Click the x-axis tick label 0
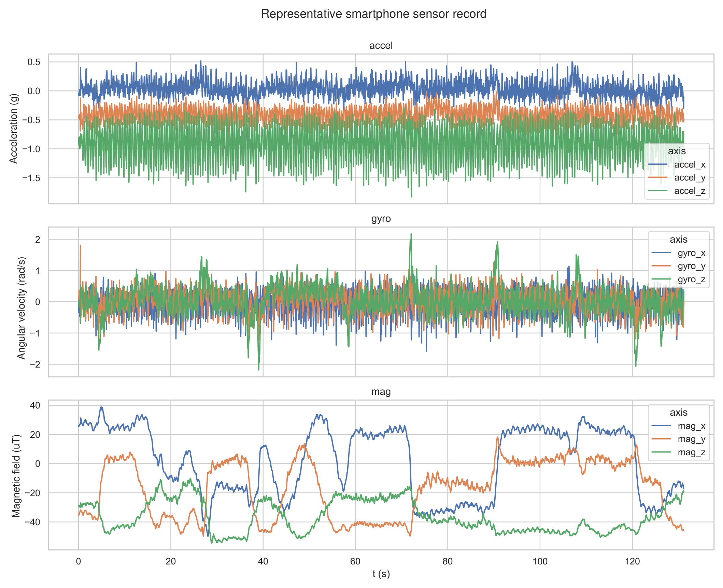 (79, 561)
